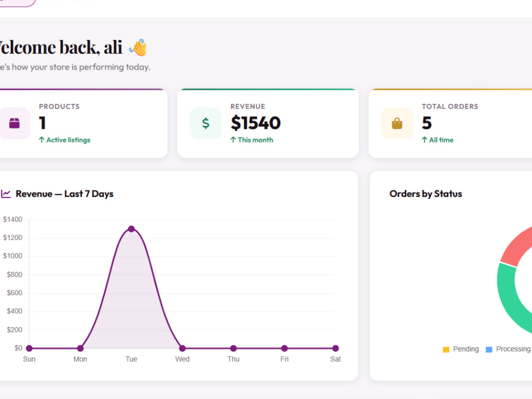
Task: Toggle the Processing legend item
Action: point(508,349)
